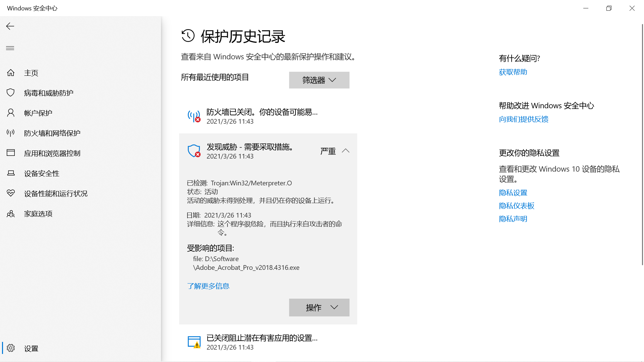644x362 pixels.
Task: Expand the 操作 actions dropdown
Action: coord(319,307)
